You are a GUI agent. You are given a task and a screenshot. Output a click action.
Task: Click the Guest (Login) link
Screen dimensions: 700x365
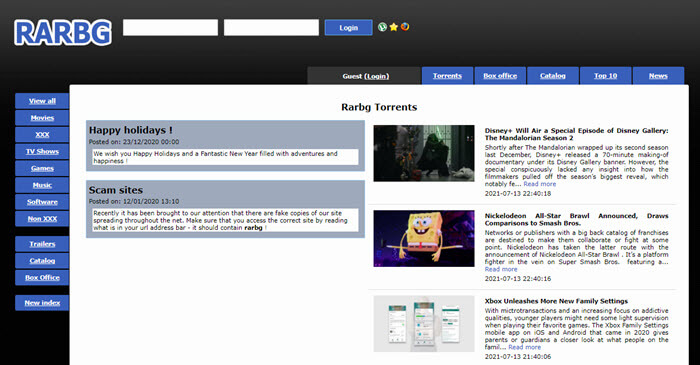366,76
